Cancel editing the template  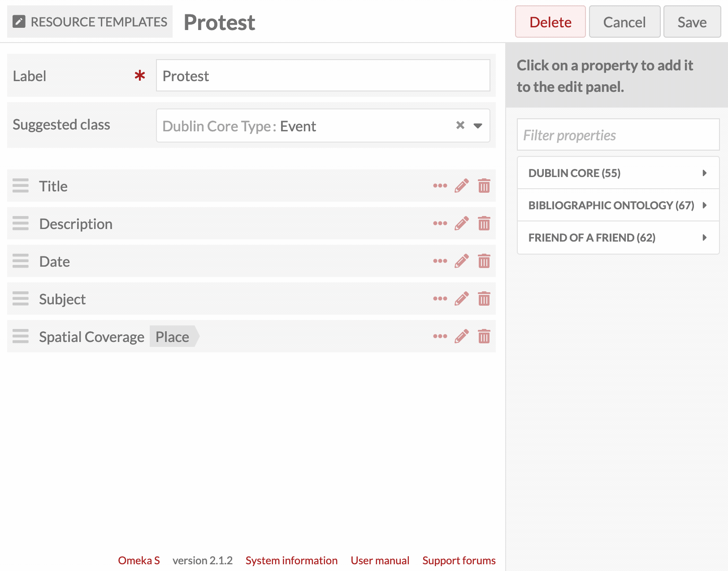pyautogui.click(x=624, y=22)
